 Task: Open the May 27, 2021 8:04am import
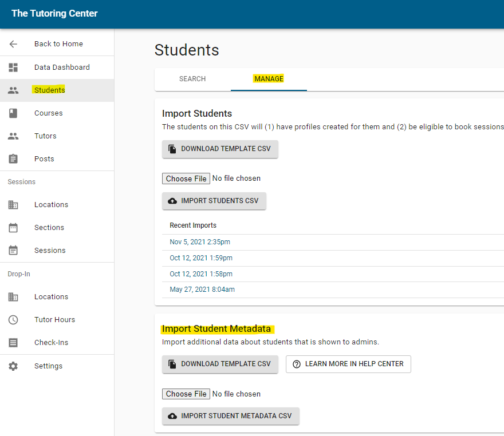click(202, 290)
